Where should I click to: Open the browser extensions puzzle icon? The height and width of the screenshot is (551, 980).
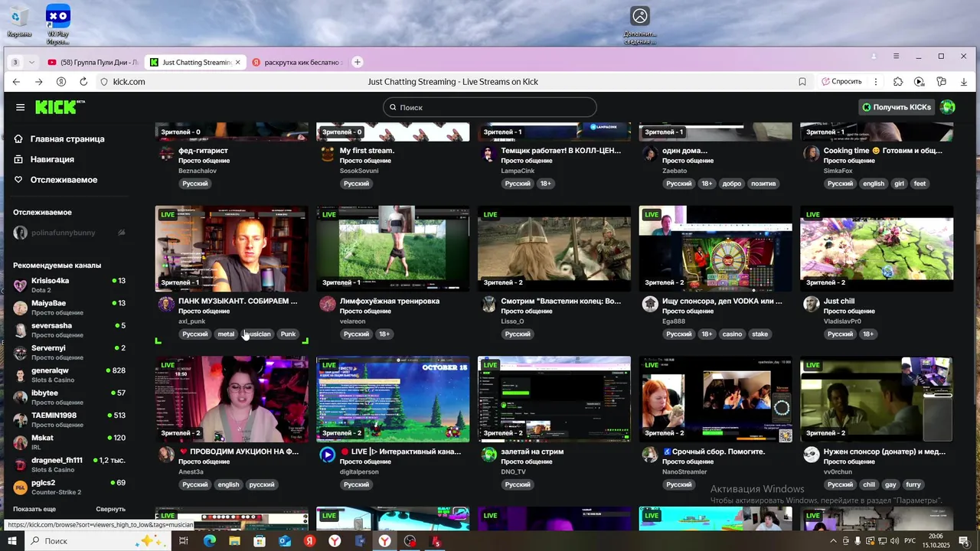[898, 82]
